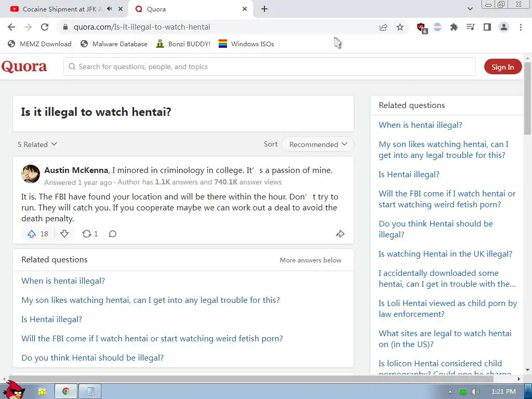Screen dimensions: 532x399
Task: Open the Windows ISOs bookmark
Action: (x=246, y=44)
